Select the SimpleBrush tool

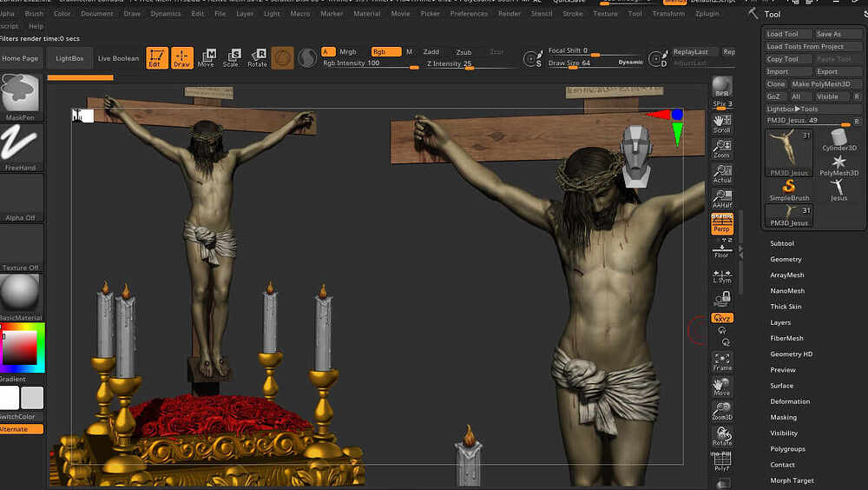789,190
